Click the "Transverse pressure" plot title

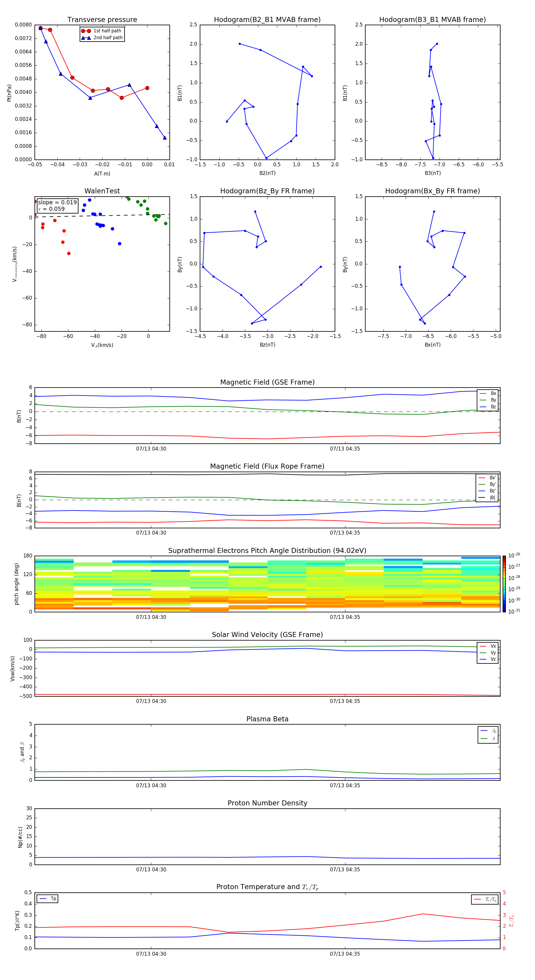coord(102,20)
